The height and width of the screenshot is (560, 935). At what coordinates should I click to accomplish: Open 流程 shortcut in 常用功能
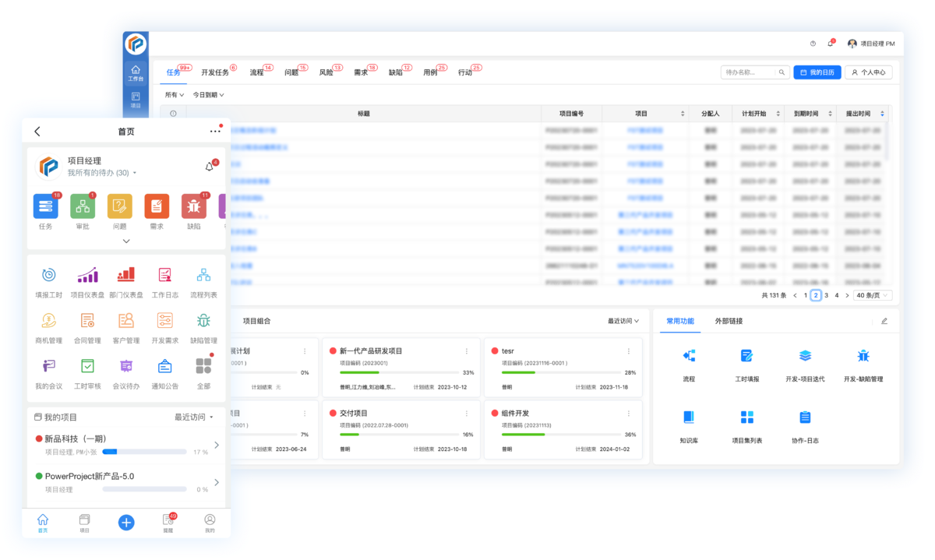(688, 356)
